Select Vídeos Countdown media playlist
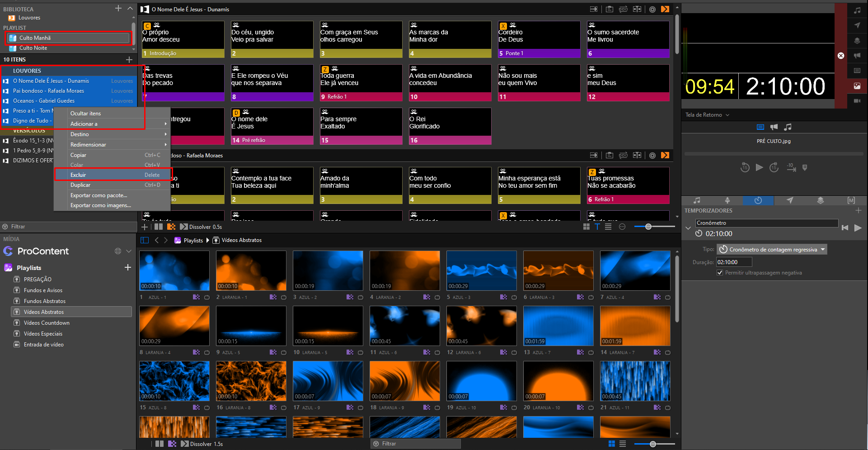Viewport: 868px width, 450px height. click(47, 323)
